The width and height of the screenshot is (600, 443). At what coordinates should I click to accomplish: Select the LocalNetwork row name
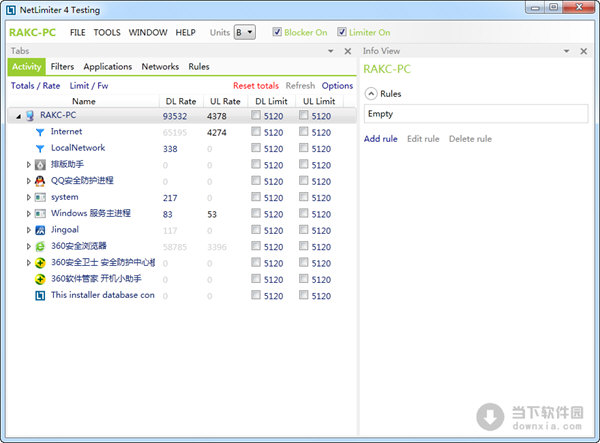pos(78,148)
